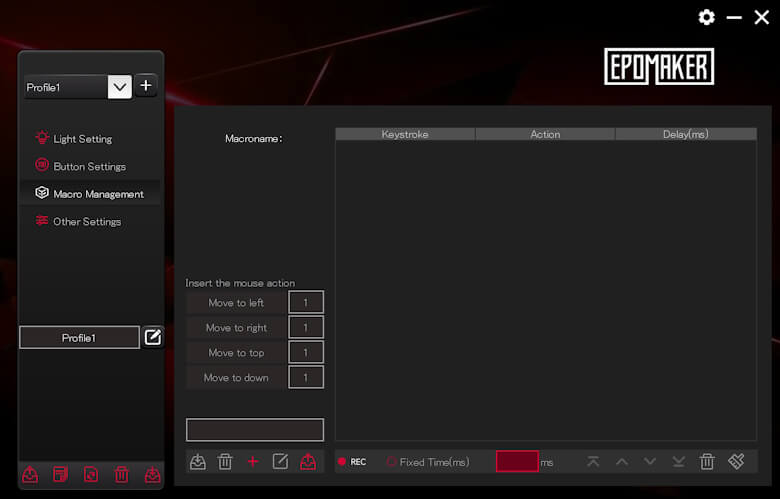Select the Fixed Time(ms) radio option
The width and height of the screenshot is (780, 499).
pos(392,462)
